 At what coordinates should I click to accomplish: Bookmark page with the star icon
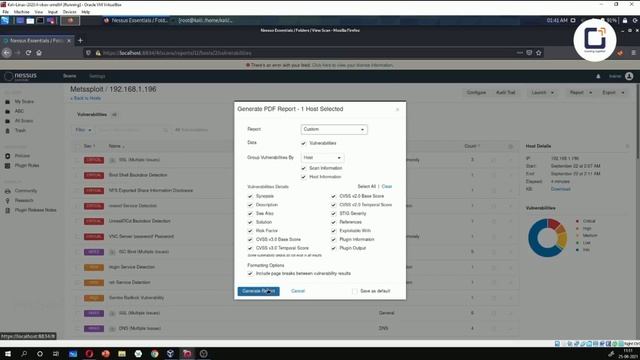pyautogui.click(x=539, y=53)
